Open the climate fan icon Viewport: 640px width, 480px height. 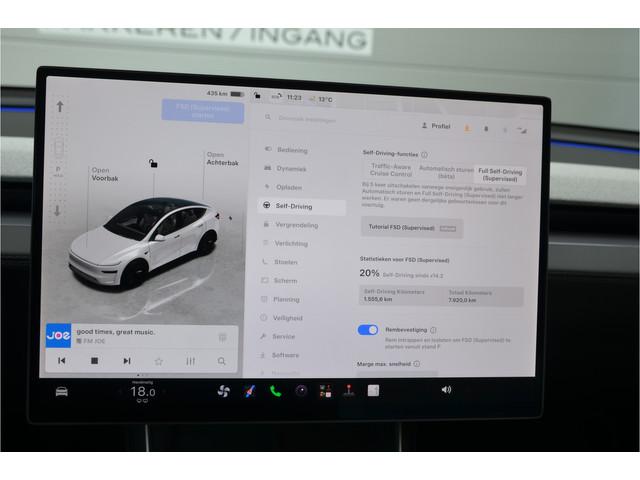tap(224, 391)
